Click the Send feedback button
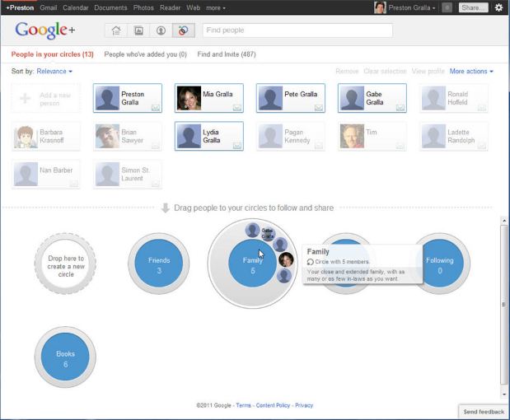510x420 pixels. click(482, 411)
